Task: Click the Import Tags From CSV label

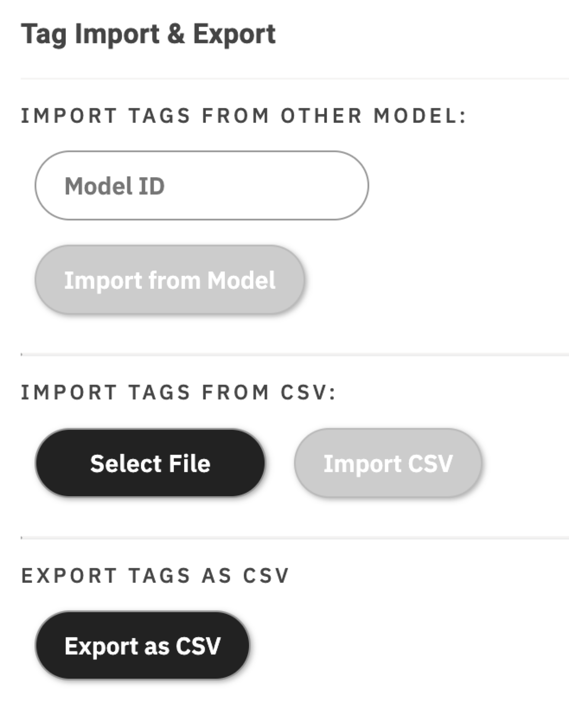Action: click(178, 393)
